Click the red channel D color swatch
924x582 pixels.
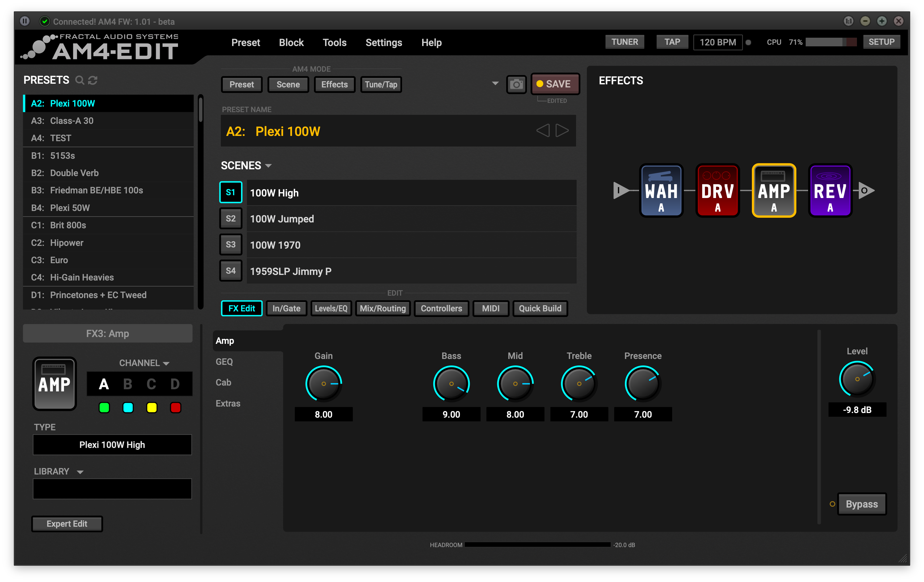tap(175, 407)
